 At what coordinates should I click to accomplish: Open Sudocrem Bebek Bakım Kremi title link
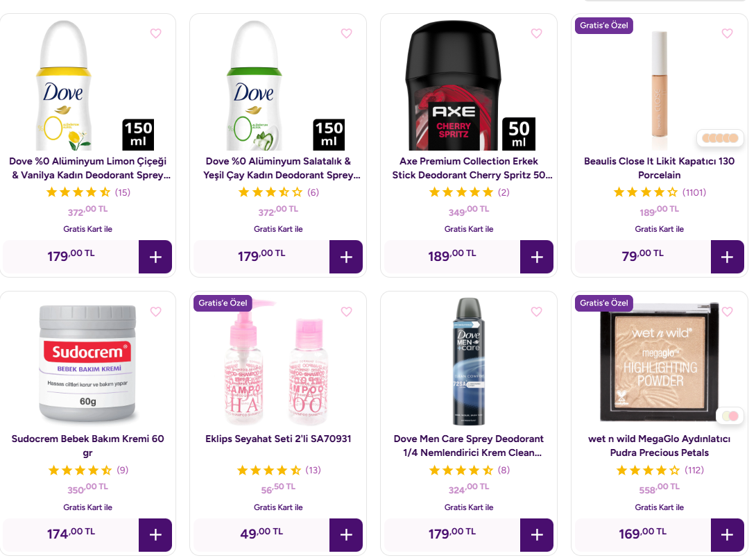[x=88, y=446]
